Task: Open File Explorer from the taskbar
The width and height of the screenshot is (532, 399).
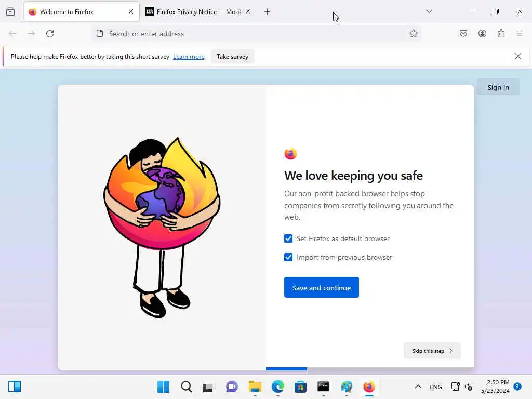Action: coord(255,387)
